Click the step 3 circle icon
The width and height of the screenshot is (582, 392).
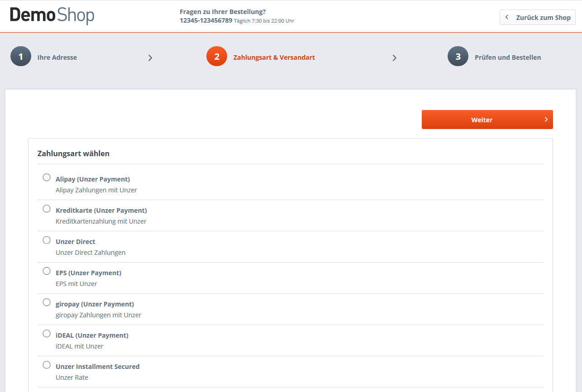pyautogui.click(x=458, y=57)
